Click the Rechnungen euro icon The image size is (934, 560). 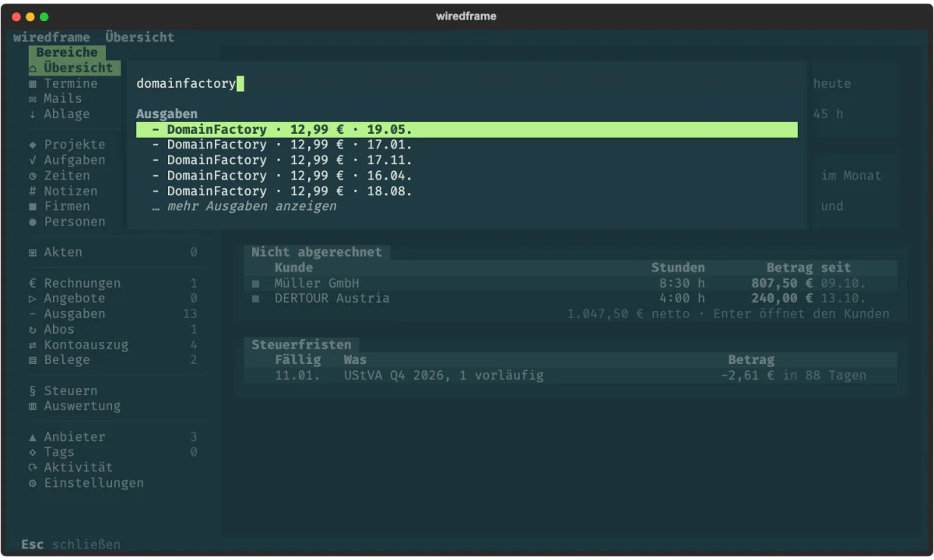[x=33, y=283]
